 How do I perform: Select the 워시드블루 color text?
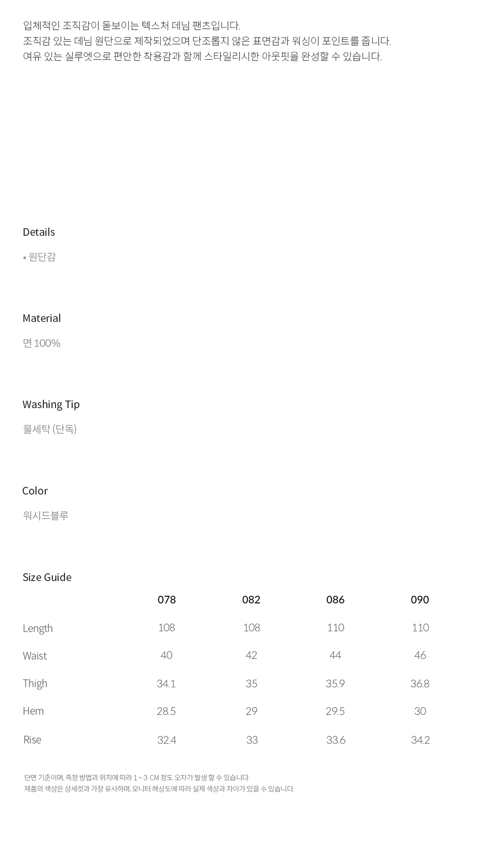[46, 515]
